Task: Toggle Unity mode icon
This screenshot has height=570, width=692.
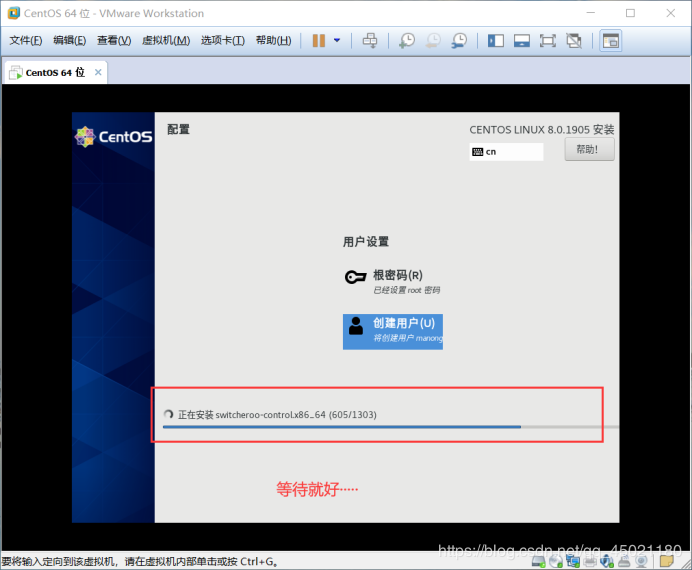Action: 574,41
